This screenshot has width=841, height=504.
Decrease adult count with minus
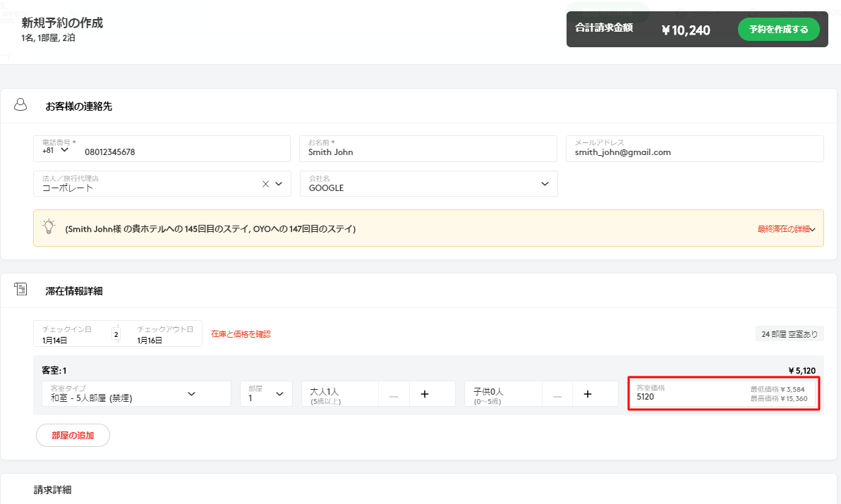[x=394, y=394]
